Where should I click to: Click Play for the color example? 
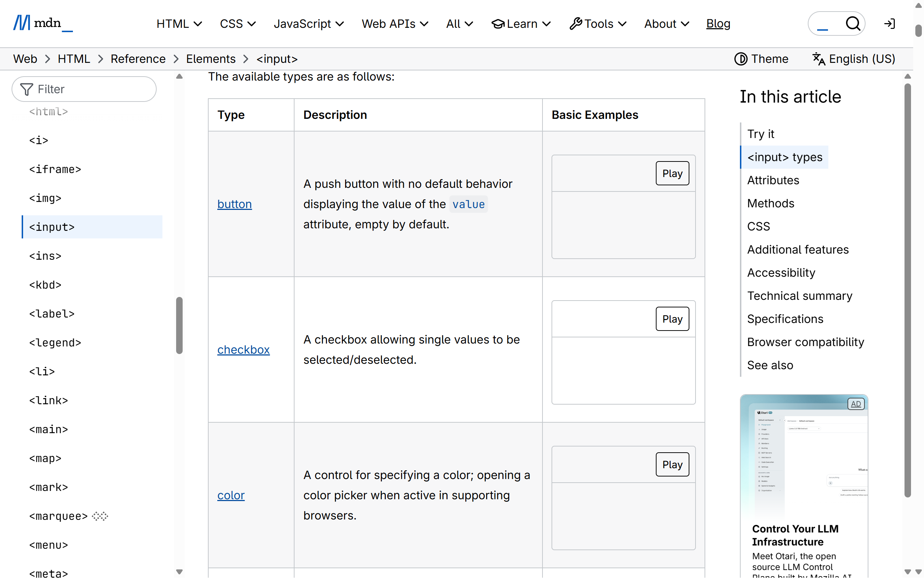point(672,465)
